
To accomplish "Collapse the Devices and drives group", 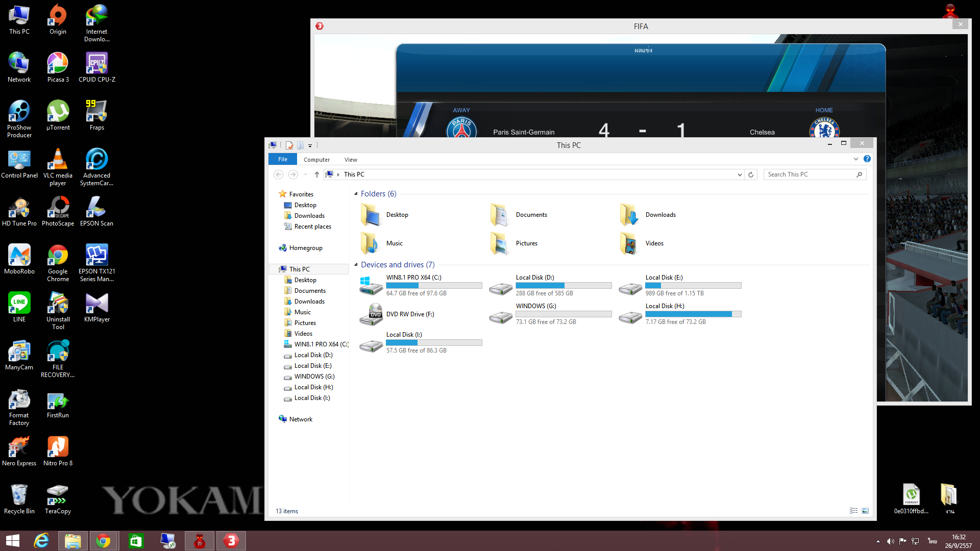I will [356, 265].
